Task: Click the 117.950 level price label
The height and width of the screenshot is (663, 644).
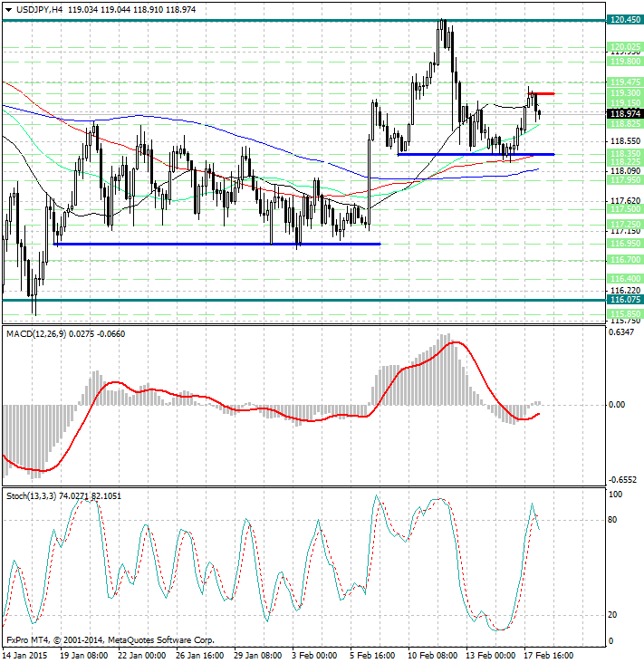Action: [x=625, y=180]
